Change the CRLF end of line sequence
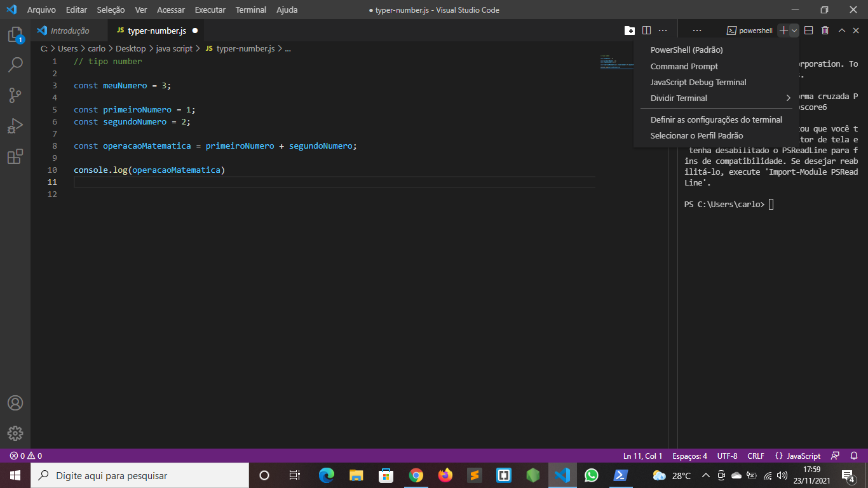Viewport: 868px width, 488px height. point(756,456)
